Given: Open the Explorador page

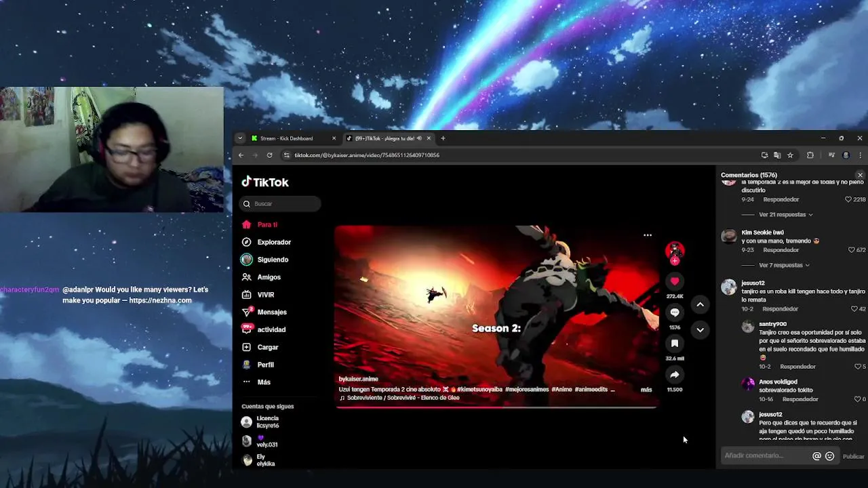Looking at the screenshot, I should point(273,242).
